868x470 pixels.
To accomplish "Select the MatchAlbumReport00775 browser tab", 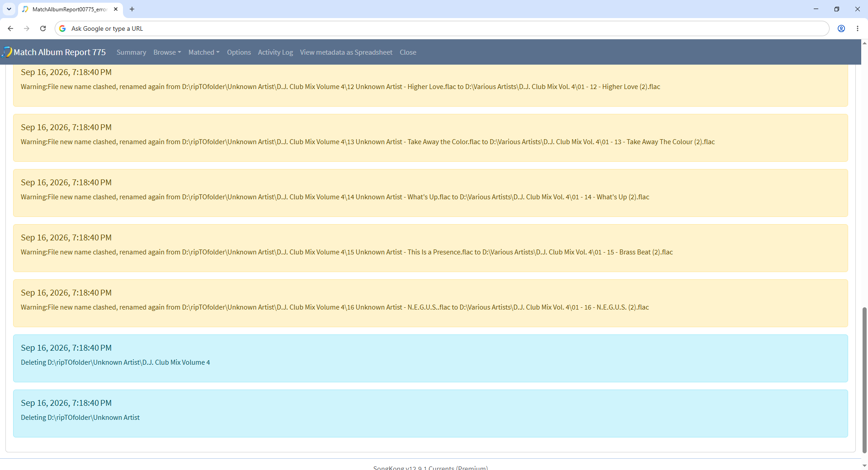I will pyautogui.click(x=70, y=9).
